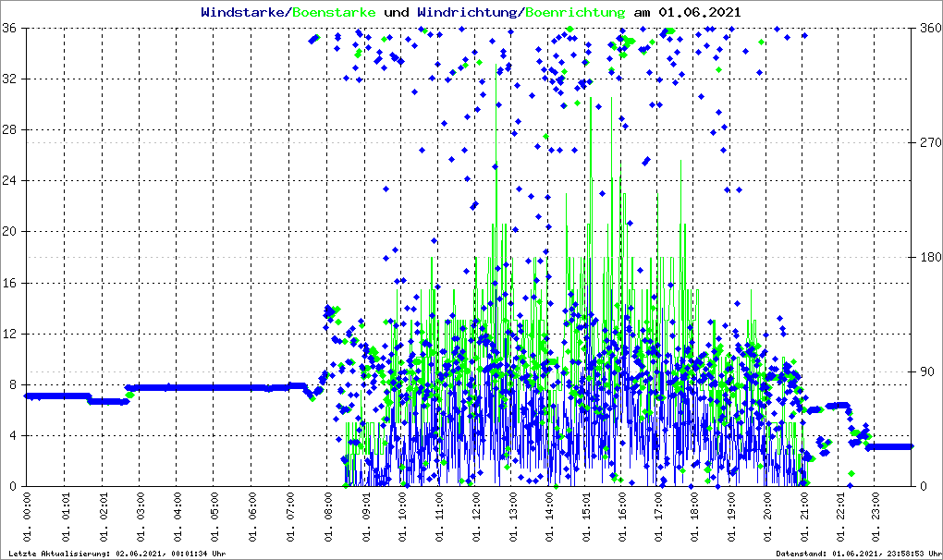This screenshot has height=560, width=943.
Task: Click the "Datenstand" footer timestamp
Action: tap(859, 554)
